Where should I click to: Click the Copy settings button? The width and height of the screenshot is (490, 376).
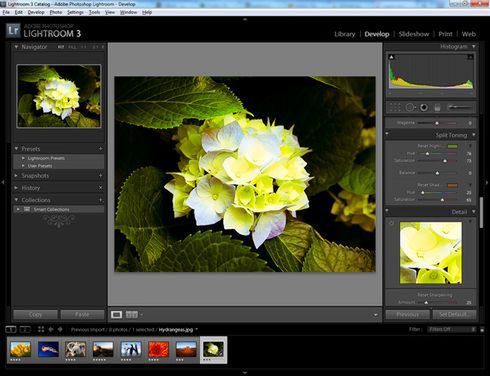(x=35, y=314)
